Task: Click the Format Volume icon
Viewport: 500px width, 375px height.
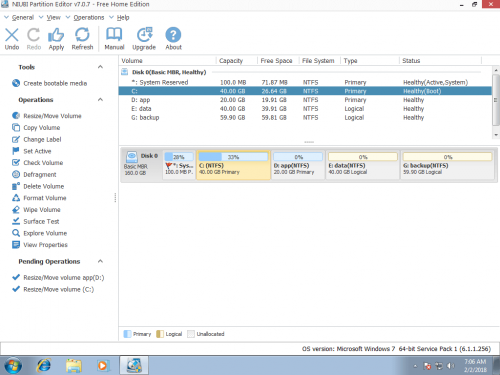Action: (16, 198)
